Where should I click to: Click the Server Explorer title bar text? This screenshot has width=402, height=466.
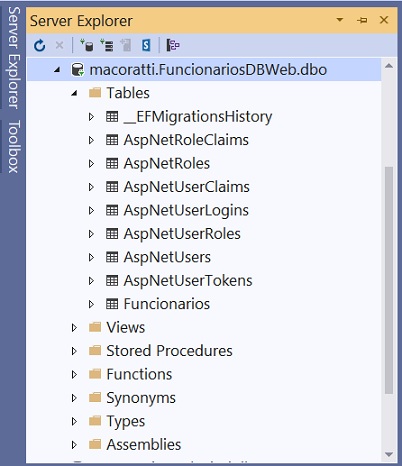point(81,21)
